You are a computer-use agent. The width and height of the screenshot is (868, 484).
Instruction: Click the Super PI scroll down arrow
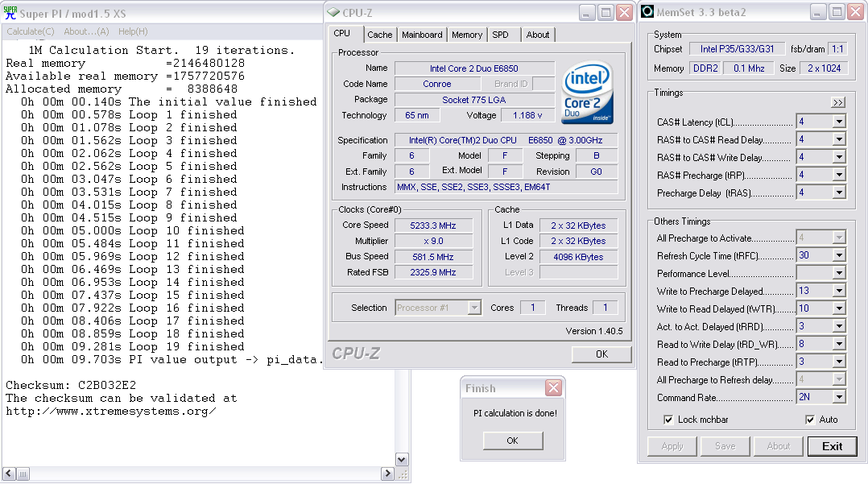[x=403, y=460]
